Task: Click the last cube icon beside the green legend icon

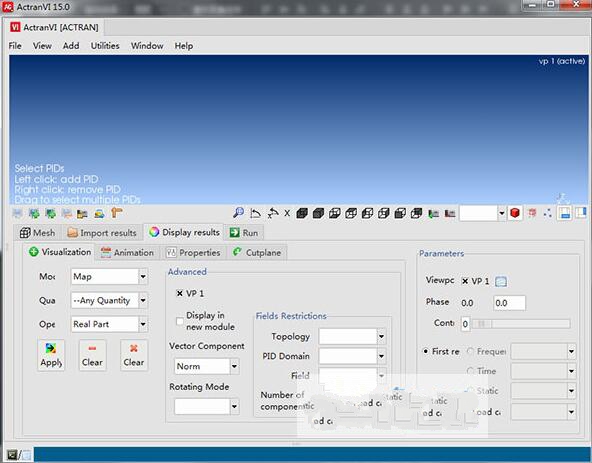Action: 416,213
